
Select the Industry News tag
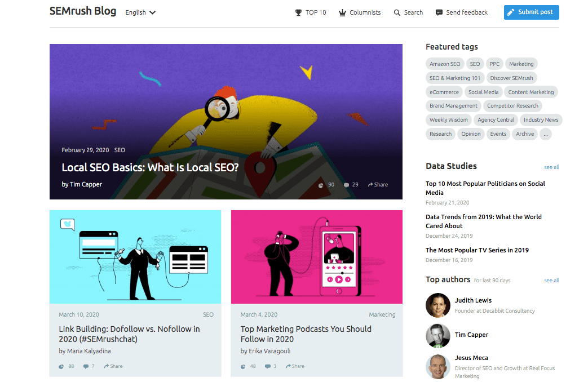coord(541,120)
